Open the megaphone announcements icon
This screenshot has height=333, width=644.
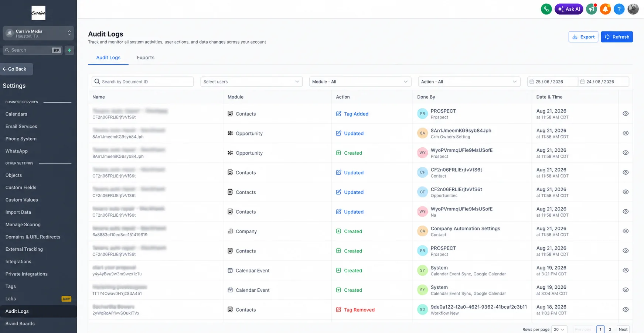592,9
